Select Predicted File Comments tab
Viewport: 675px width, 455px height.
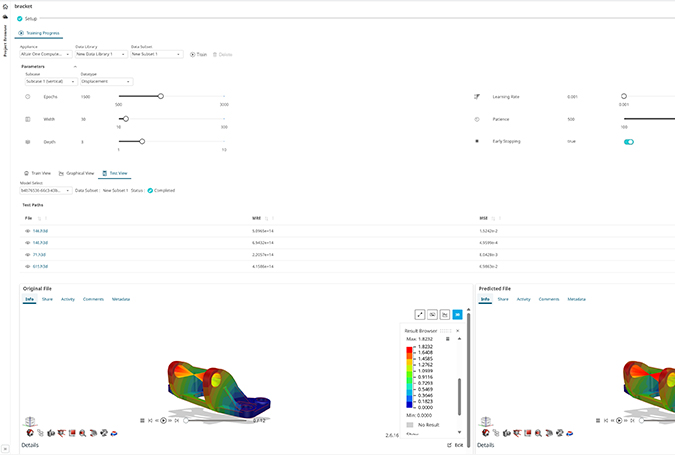point(549,299)
